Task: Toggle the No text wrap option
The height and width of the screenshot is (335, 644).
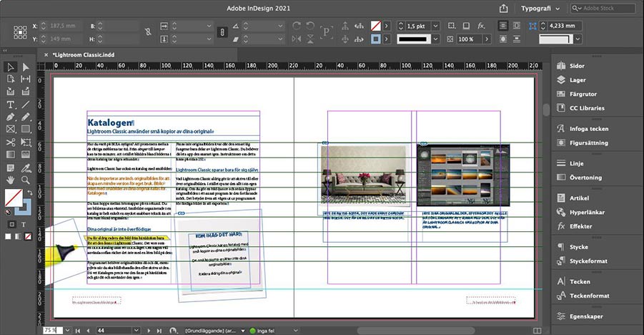Action: click(503, 26)
